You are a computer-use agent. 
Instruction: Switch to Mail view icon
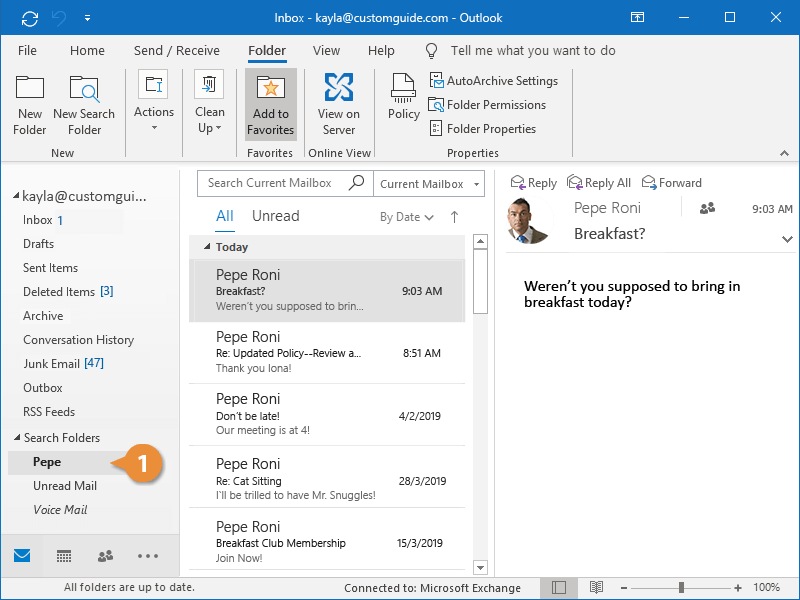pos(22,556)
